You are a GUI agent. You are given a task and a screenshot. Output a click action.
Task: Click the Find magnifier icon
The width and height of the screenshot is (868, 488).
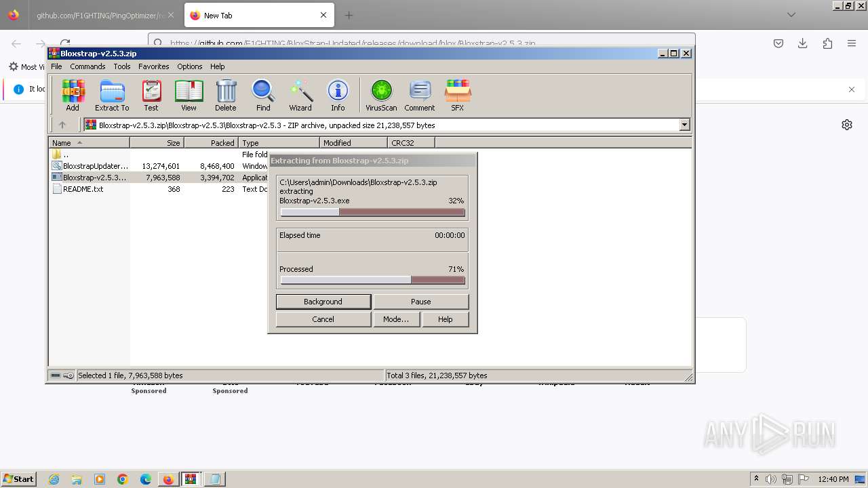263,95
